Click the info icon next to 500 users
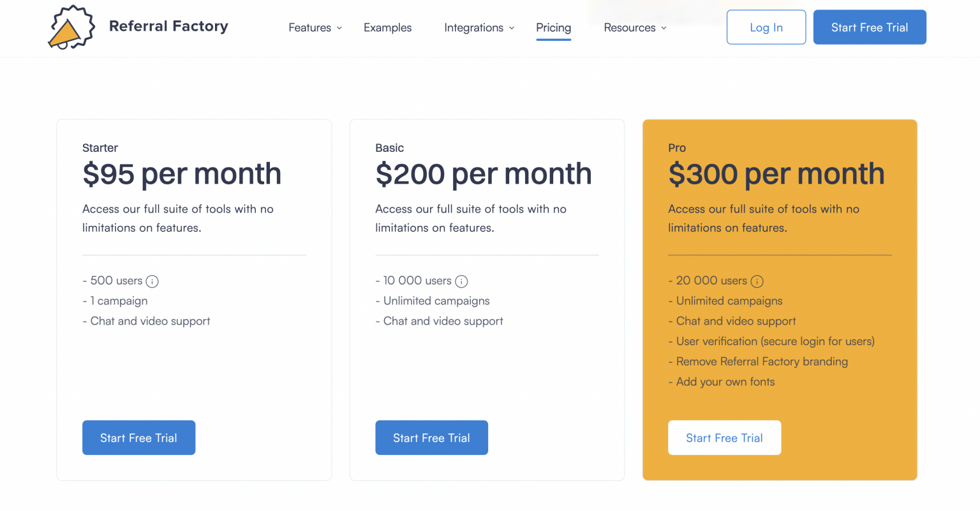This screenshot has width=980, height=511. tap(152, 281)
